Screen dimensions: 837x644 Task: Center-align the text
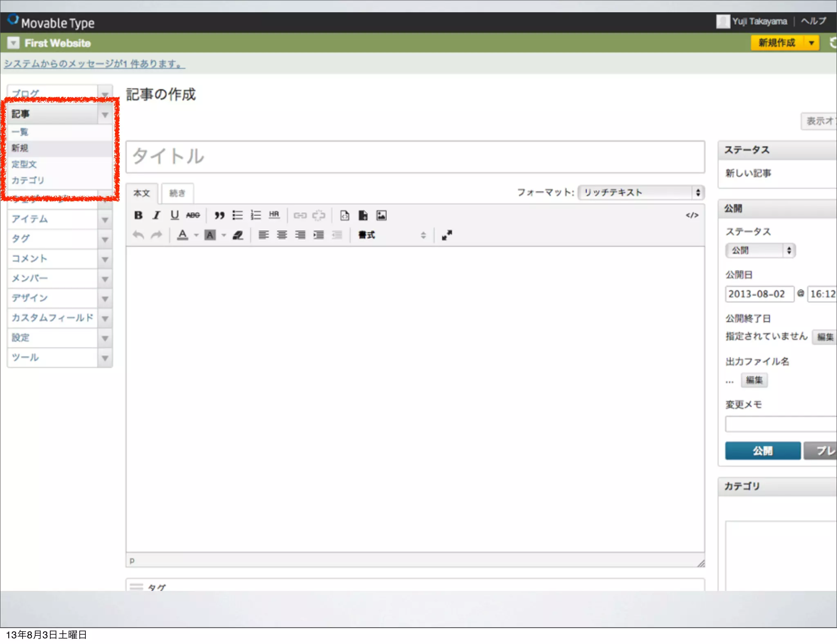point(282,235)
